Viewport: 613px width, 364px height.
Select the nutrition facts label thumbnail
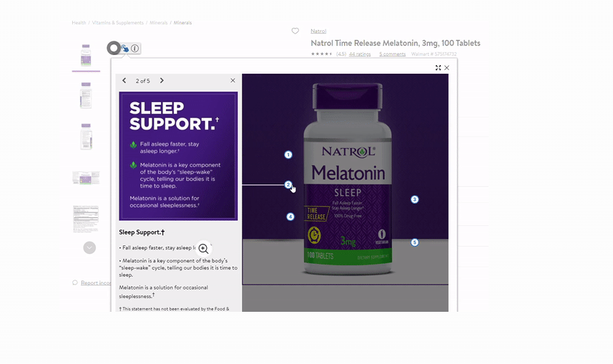click(x=86, y=219)
